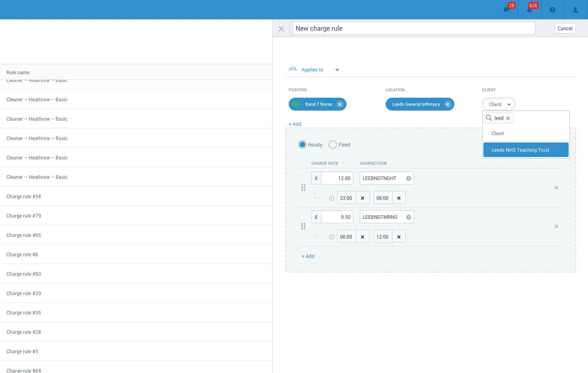Clear the LEEBND7NGHT charge code
This screenshot has width=588, height=373.
point(409,178)
